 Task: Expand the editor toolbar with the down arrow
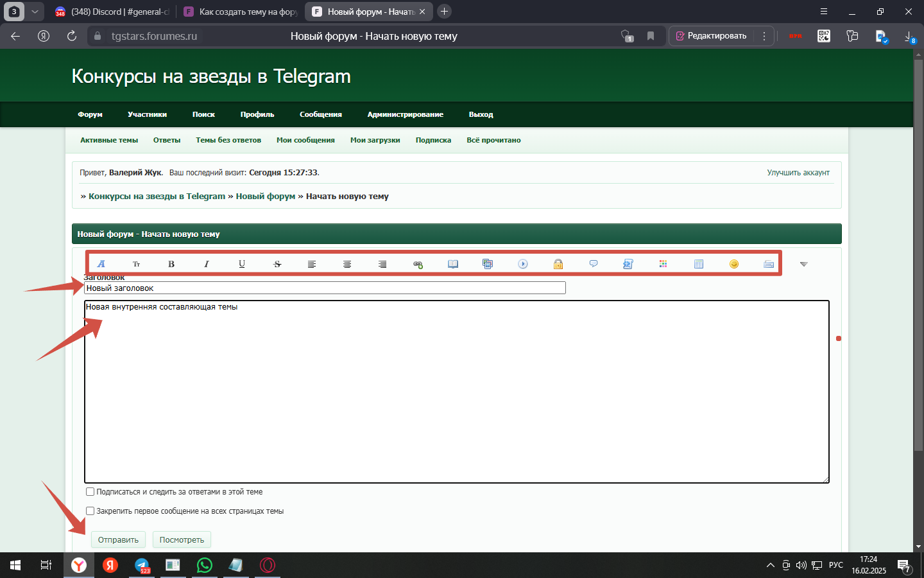(x=803, y=264)
